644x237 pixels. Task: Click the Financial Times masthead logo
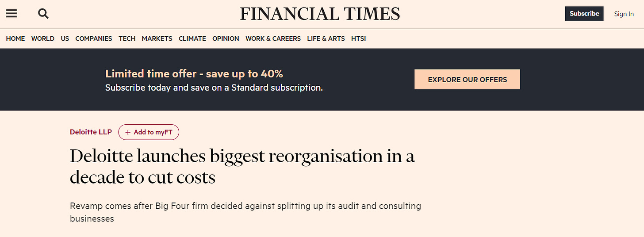[320, 14]
